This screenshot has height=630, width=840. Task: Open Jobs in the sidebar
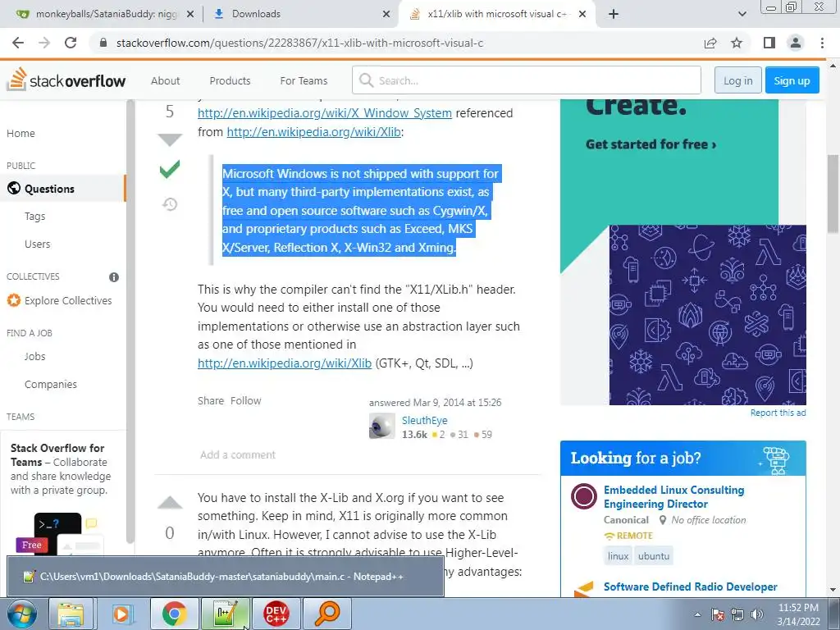(34, 356)
